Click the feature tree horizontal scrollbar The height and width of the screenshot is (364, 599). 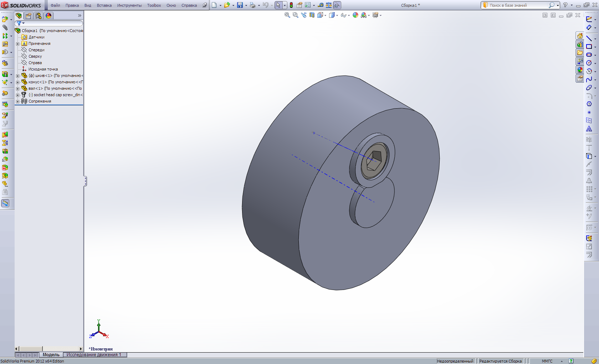coord(49,349)
